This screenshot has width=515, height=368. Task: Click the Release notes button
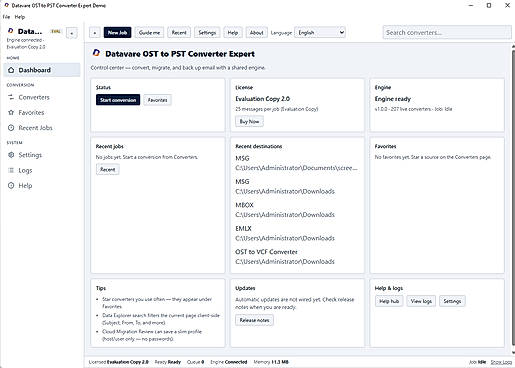(x=254, y=320)
